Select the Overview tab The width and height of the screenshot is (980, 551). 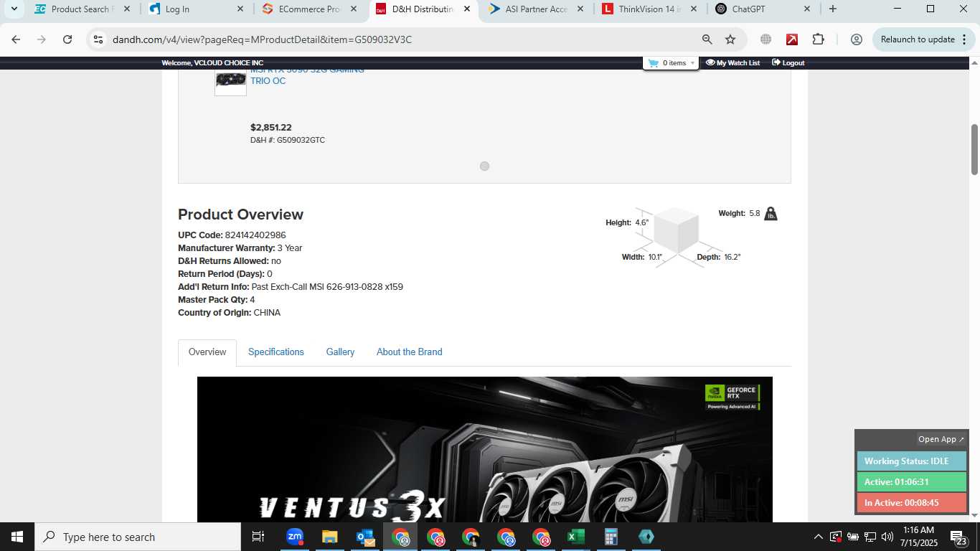[207, 352]
